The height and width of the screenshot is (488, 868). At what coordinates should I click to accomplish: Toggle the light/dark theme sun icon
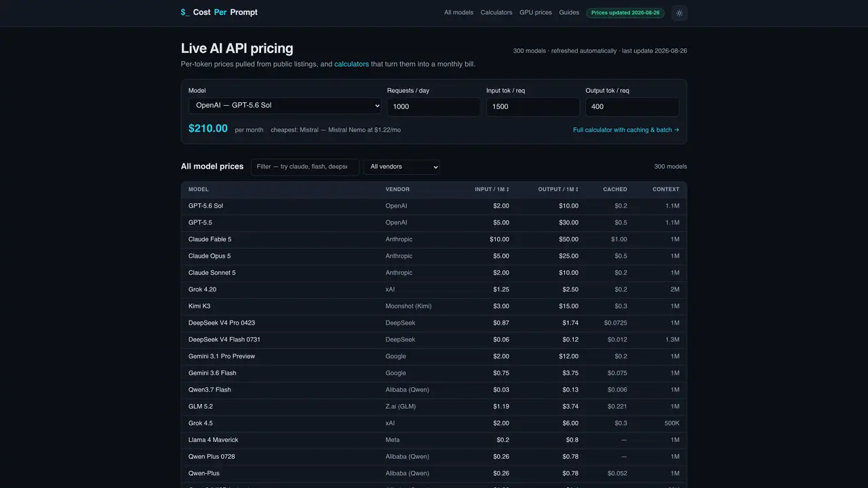point(679,13)
